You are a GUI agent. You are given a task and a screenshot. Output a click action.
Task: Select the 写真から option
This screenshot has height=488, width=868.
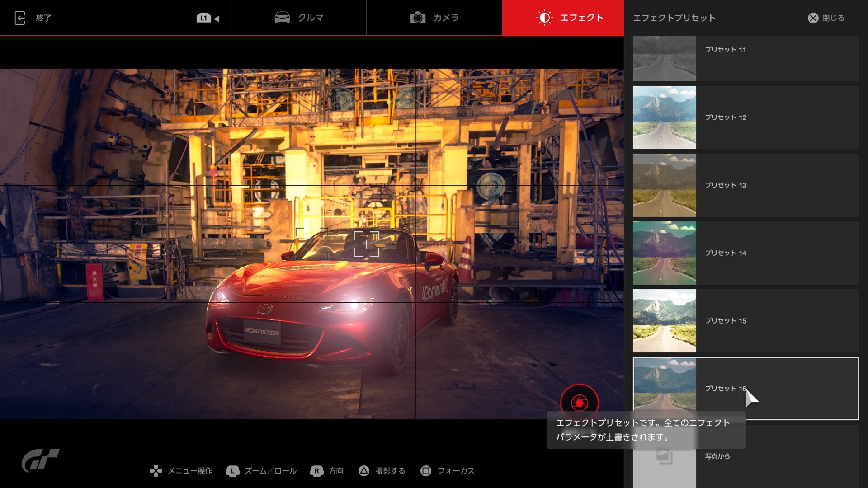click(x=717, y=456)
